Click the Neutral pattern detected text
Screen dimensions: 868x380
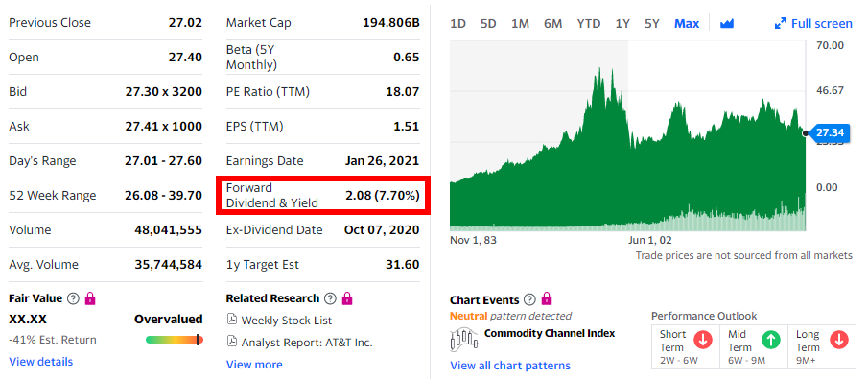click(x=510, y=316)
